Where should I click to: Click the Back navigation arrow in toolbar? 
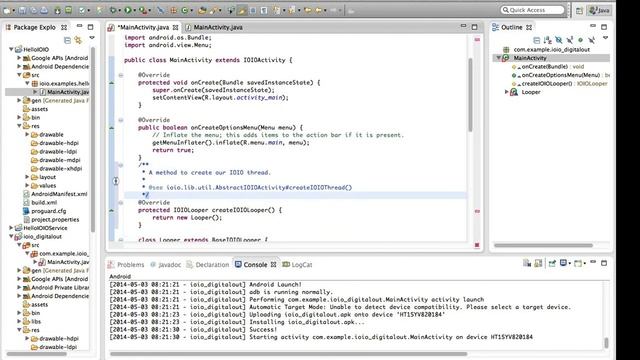pos(318,10)
